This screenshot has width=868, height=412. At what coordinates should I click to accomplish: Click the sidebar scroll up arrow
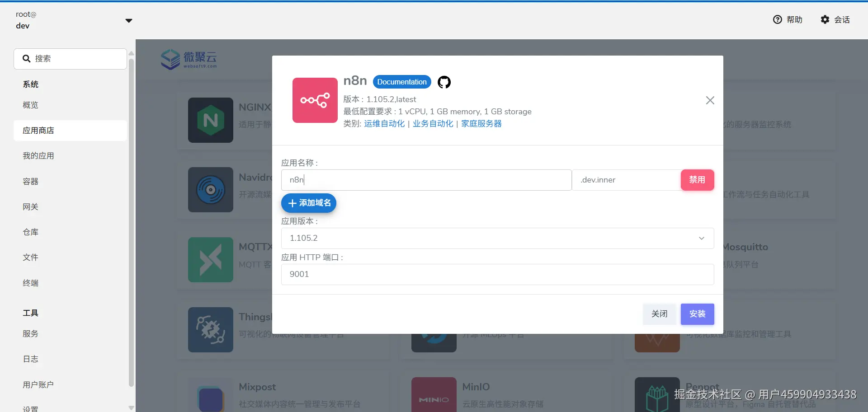pos(131,53)
